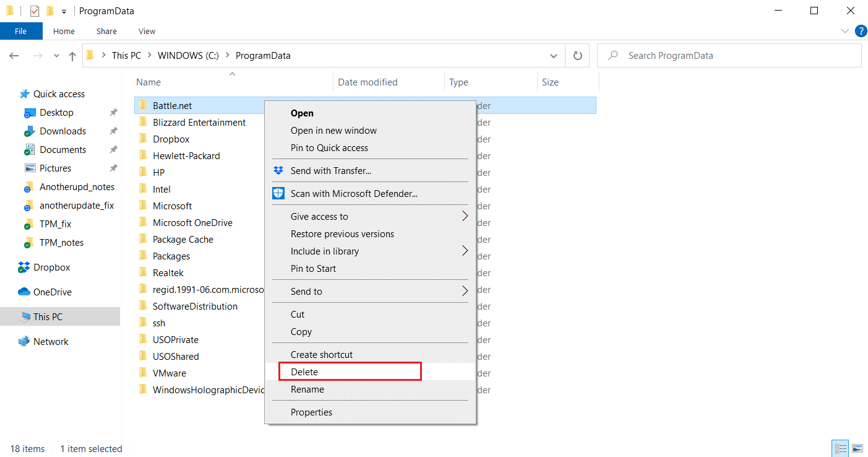
Task: Click WINDOWS (C:) in the address bar
Action: coord(187,56)
